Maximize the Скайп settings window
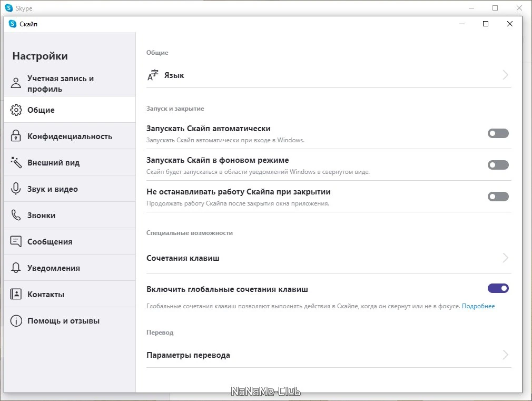The image size is (532, 401). coord(486,24)
